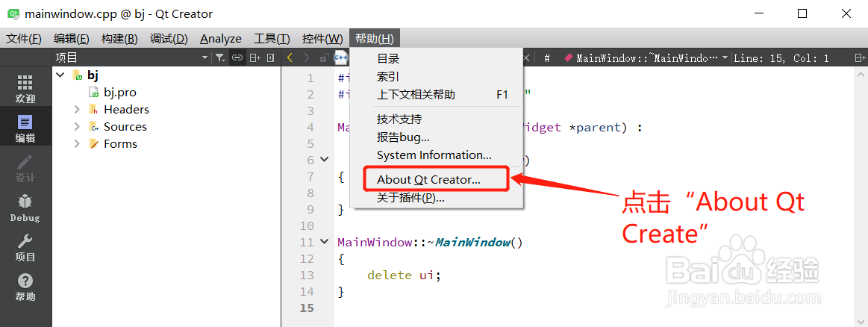Open the 调试(D) menu
Image resolution: width=868 pixels, height=327 pixels.
point(169,39)
